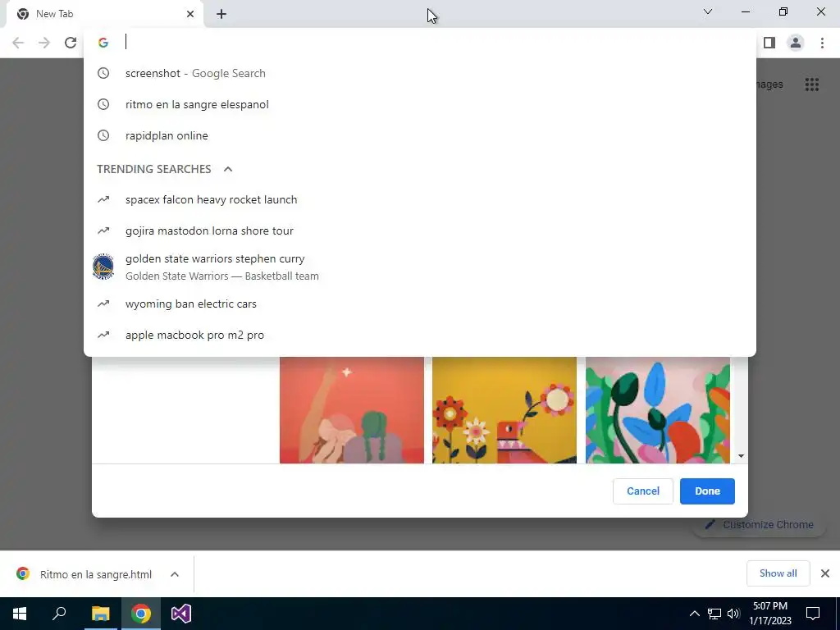840x630 pixels.
Task: Collapse the Trending Searches section
Action: 228,169
